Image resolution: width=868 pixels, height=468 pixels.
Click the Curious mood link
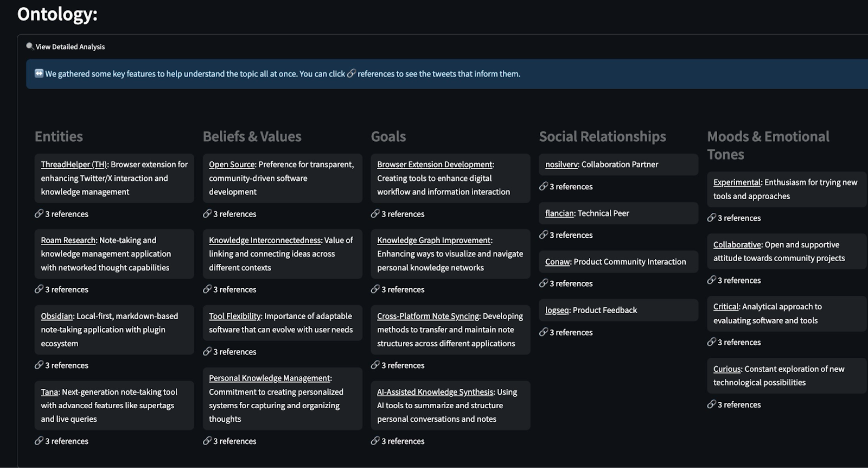click(727, 369)
